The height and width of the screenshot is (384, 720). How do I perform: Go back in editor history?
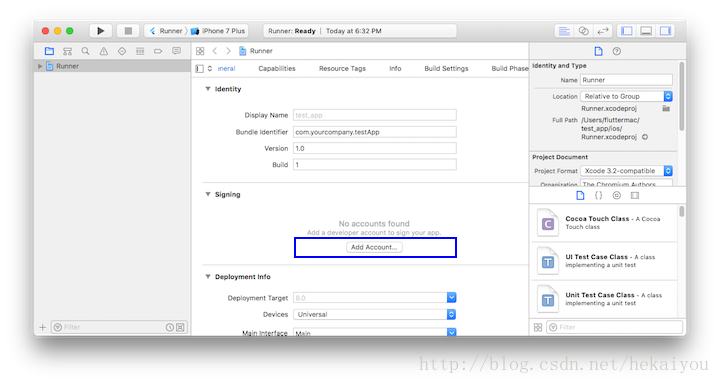tap(215, 51)
